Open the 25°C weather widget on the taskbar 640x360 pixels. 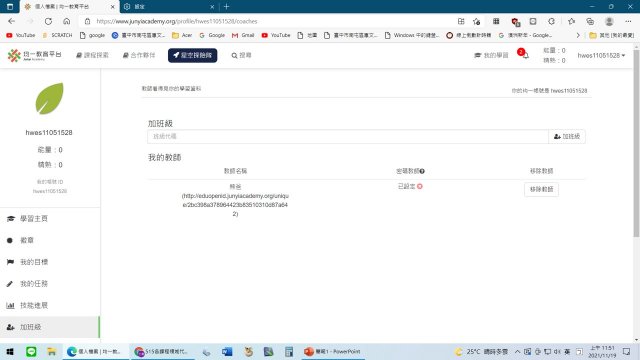click(482, 351)
